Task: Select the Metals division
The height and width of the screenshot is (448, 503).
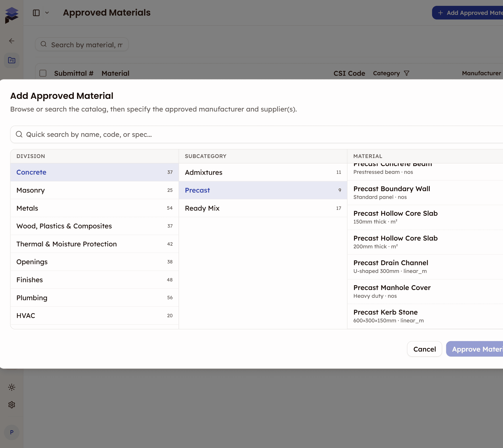Action: [x=95, y=208]
